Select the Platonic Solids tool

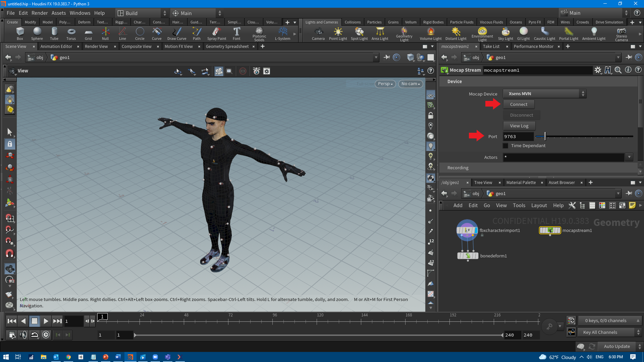[259, 35]
